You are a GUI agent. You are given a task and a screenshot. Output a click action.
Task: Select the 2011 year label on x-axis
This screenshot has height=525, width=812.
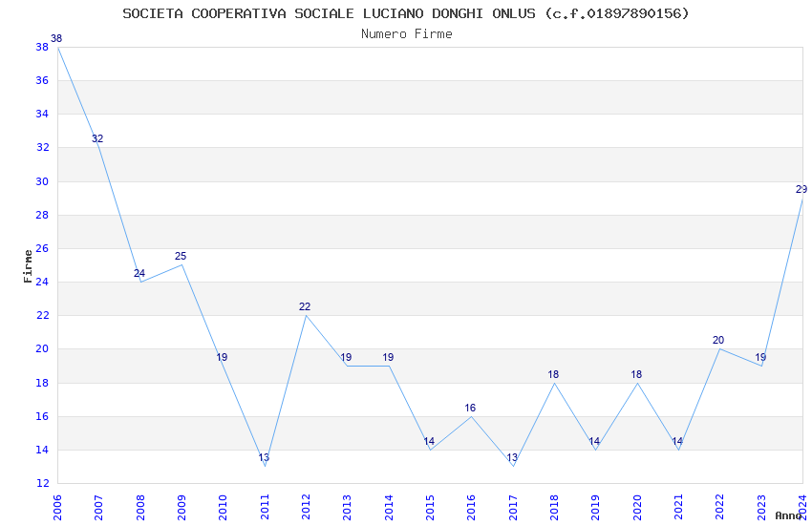point(265,506)
